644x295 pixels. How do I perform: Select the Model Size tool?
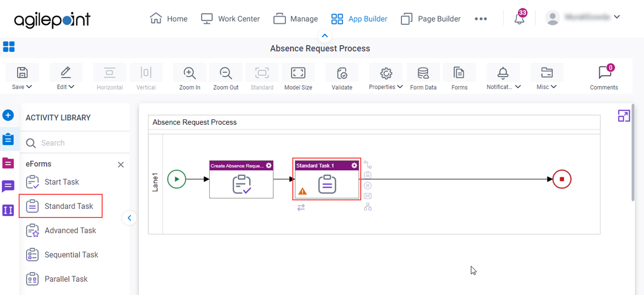pyautogui.click(x=298, y=73)
